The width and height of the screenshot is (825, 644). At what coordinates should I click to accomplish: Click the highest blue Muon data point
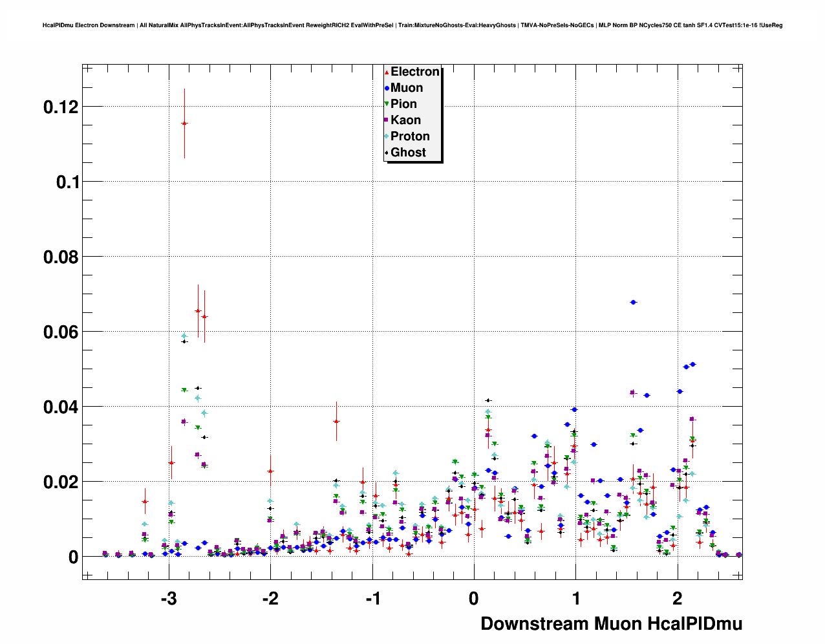point(633,302)
